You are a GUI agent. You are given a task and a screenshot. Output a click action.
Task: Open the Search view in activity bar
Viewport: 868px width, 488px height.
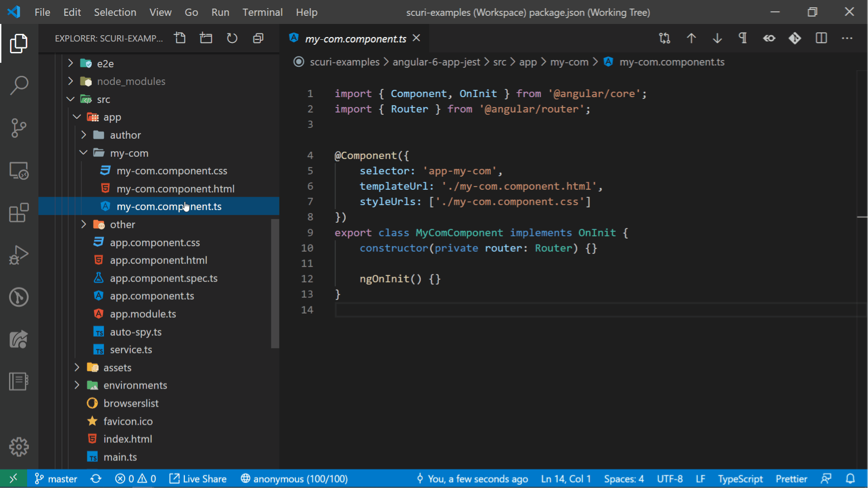tap(19, 85)
